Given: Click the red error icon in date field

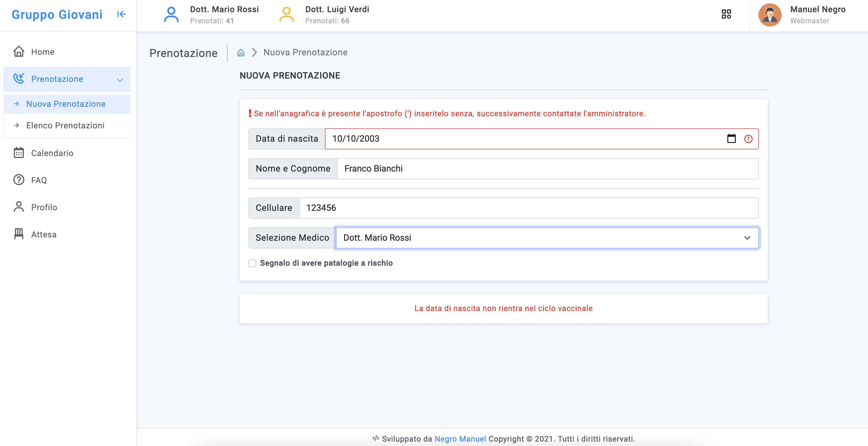Looking at the screenshot, I should point(748,139).
